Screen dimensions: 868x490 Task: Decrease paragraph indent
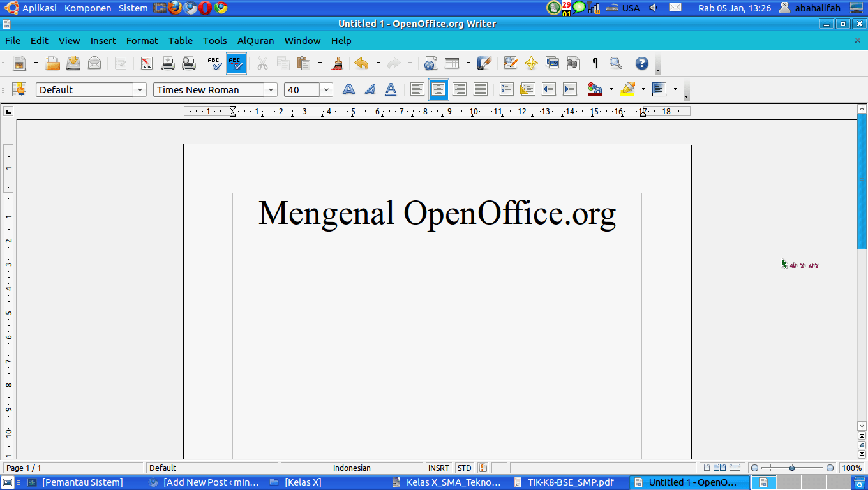tap(549, 90)
